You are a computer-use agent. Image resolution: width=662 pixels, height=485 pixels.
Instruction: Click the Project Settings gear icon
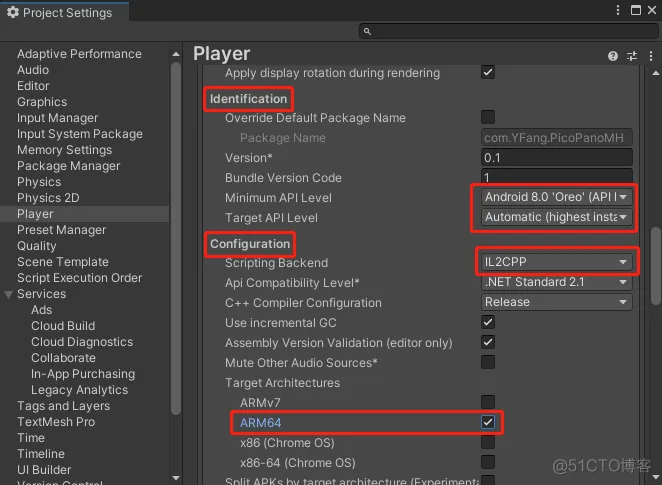tap(13, 12)
